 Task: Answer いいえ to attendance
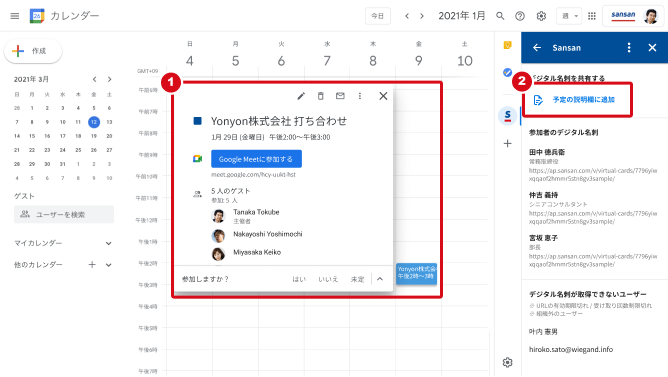pyautogui.click(x=328, y=279)
